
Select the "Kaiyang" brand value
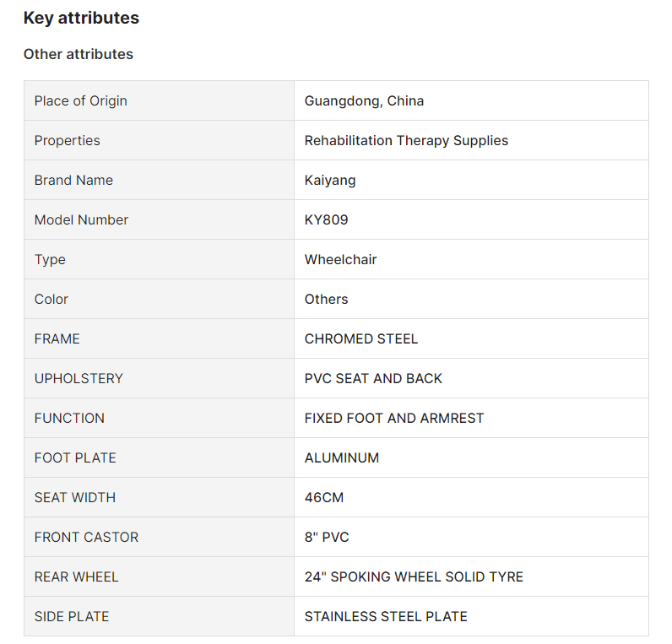tap(330, 180)
